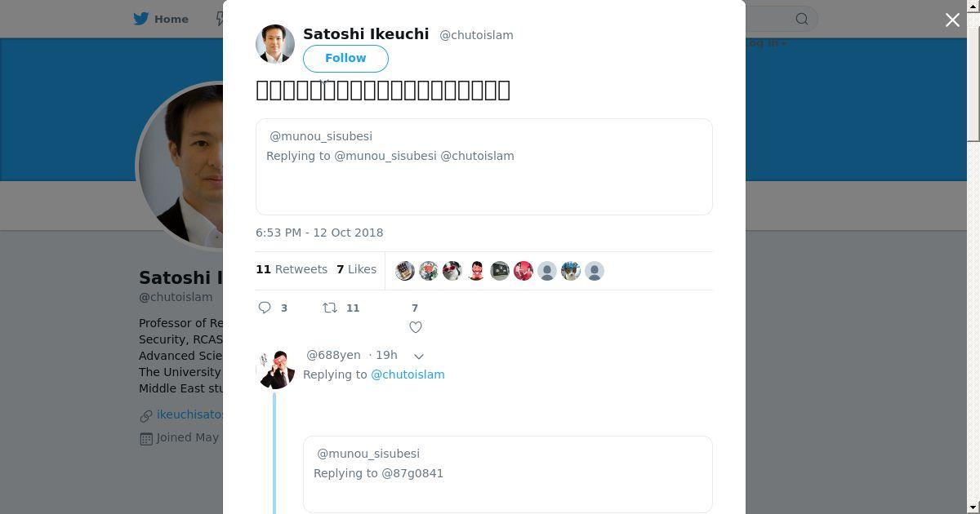Open the Twitter Home tab
The height and width of the screenshot is (514, 980).
(x=161, y=19)
